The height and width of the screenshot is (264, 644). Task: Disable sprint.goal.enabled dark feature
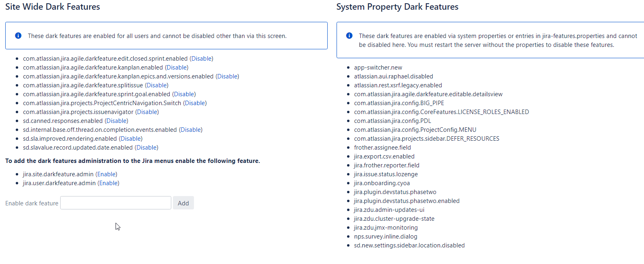(x=184, y=94)
